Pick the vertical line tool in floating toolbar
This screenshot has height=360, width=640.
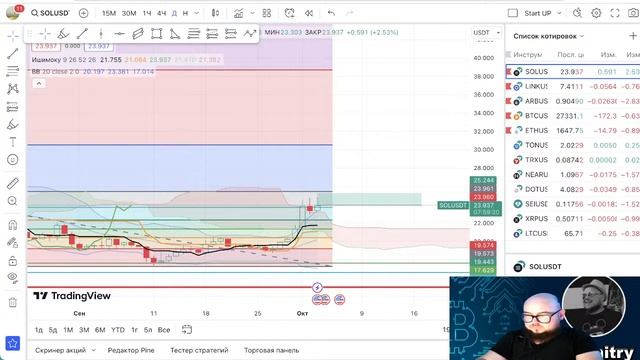101,33
